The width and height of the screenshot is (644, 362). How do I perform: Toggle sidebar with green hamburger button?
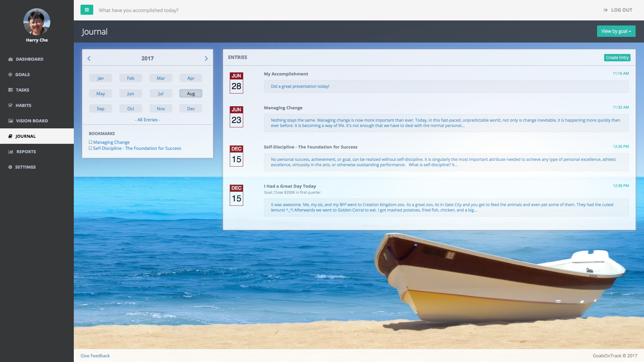[x=87, y=10]
